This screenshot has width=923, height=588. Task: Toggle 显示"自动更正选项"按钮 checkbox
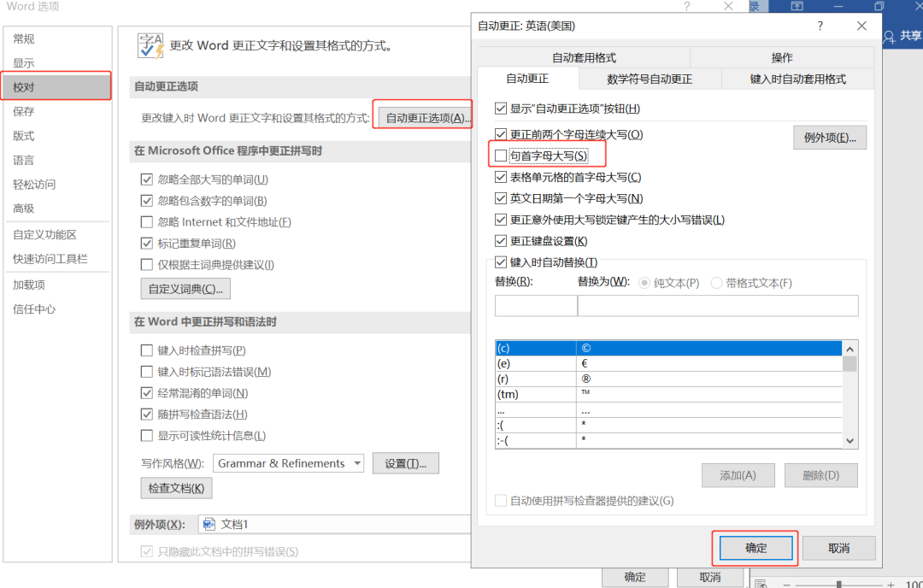tap(501, 109)
